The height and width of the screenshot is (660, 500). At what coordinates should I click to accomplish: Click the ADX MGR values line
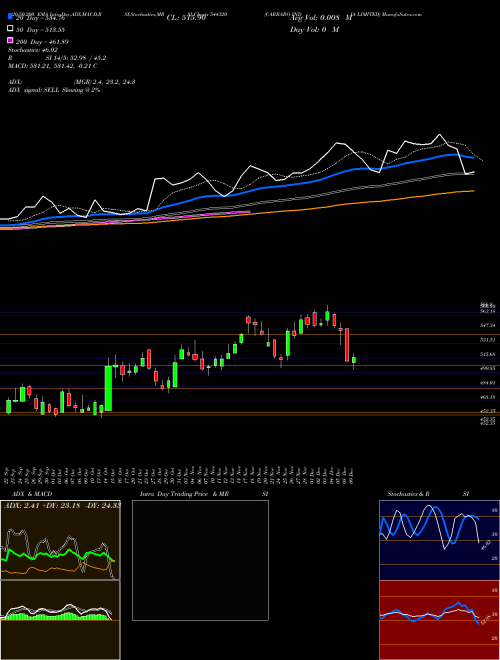point(72,82)
